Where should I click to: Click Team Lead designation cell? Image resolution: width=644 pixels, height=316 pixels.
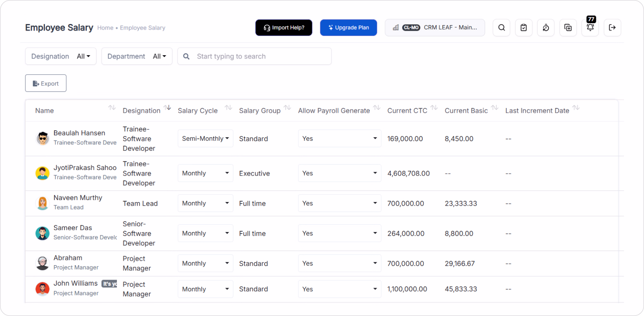pos(140,204)
